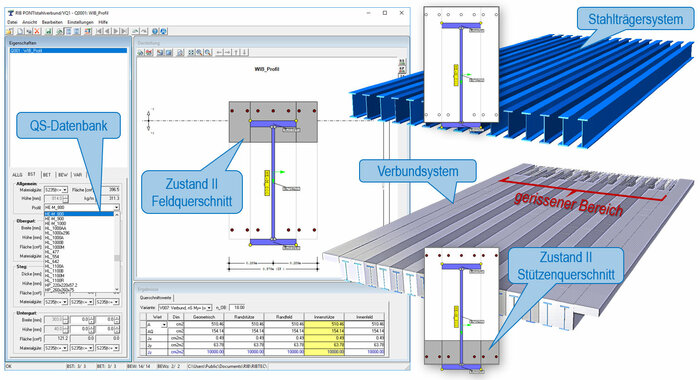Click the Innenstütze column header
Viewport: 700px width, 380px height.
click(324, 317)
